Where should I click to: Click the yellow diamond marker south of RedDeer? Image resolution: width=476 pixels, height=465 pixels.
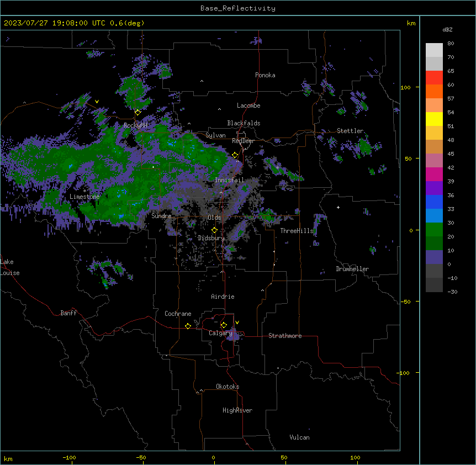coord(235,155)
